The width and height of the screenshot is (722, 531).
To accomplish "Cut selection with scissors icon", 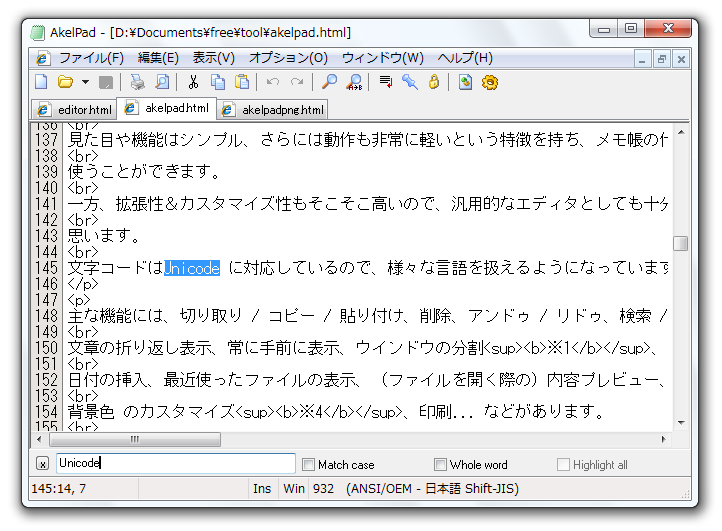I will click(x=193, y=82).
